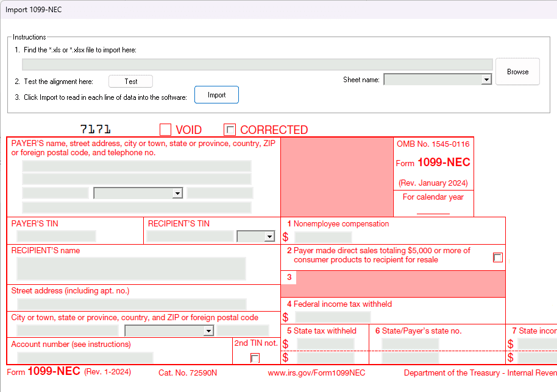557x392 pixels.
Task: Click the RECIPIENT'S name text box
Action: click(131, 268)
